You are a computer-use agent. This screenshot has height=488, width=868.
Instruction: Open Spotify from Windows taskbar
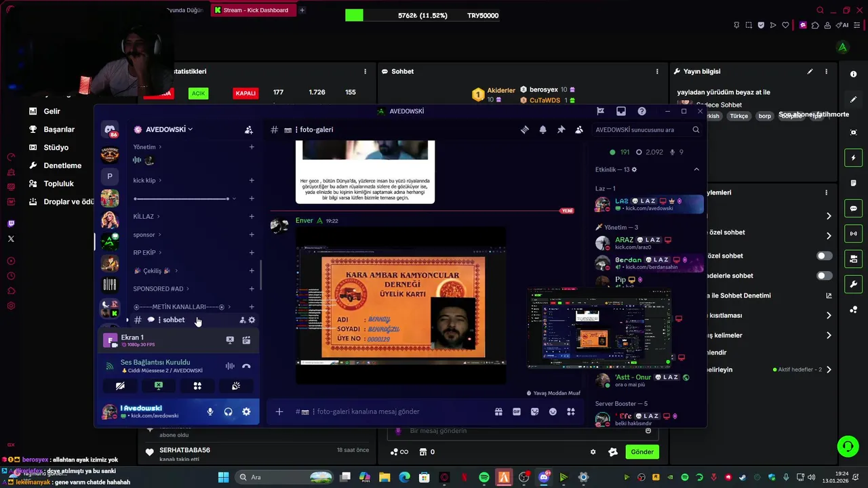point(484,477)
